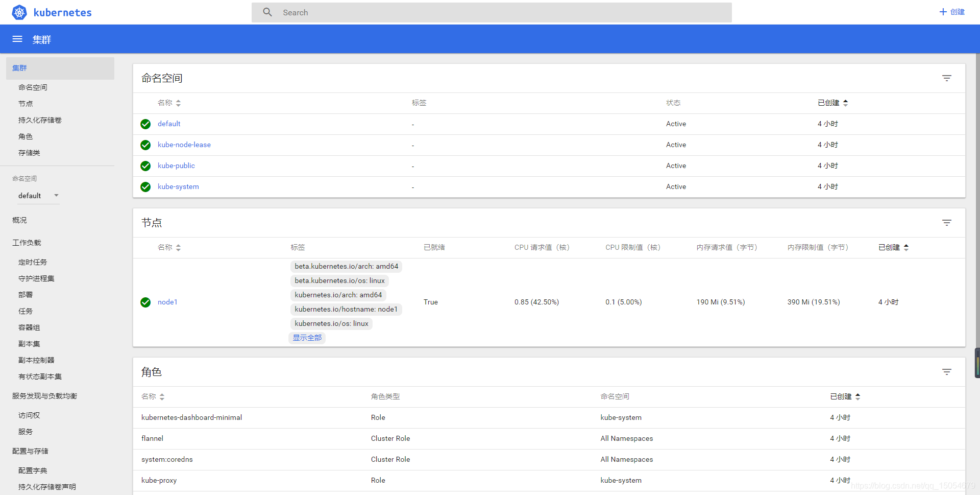Open 服务发现与负载均衡 section
This screenshot has height=495, width=980.
point(44,396)
